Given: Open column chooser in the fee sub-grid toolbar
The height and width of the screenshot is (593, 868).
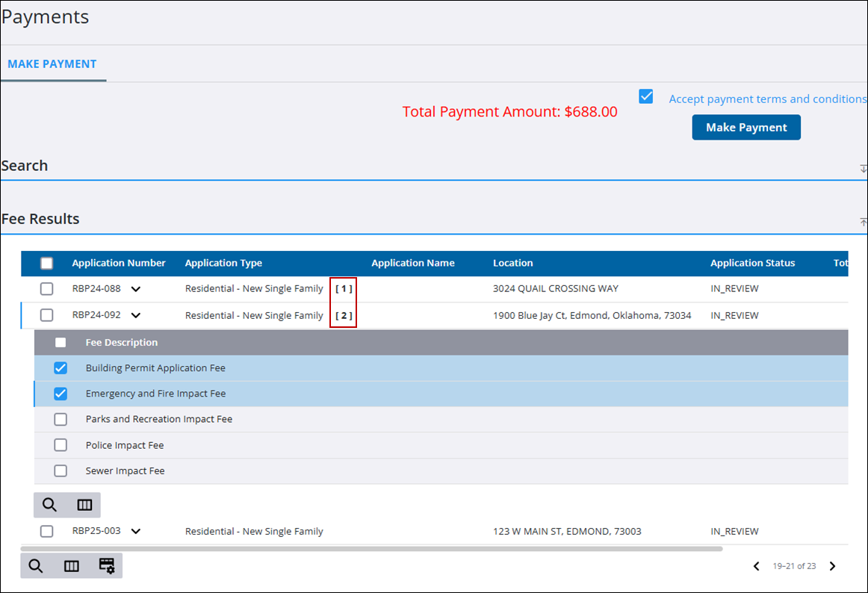Looking at the screenshot, I should (x=84, y=505).
